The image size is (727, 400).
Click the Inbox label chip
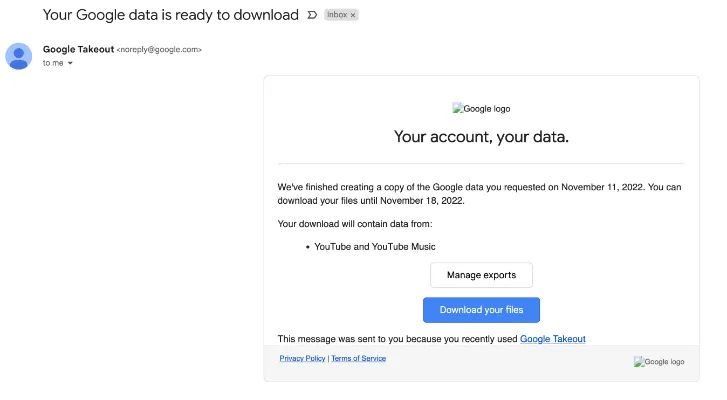click(x=341, y=15)
